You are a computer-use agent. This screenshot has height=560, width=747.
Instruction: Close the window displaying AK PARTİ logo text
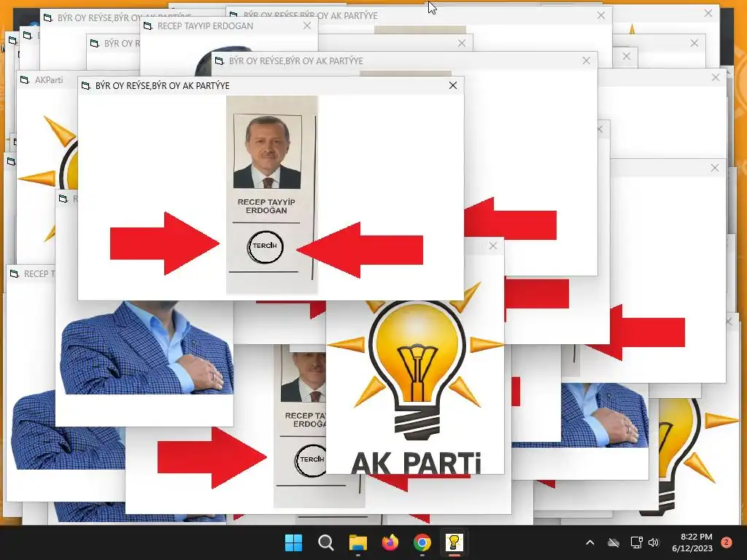(493, 246)
